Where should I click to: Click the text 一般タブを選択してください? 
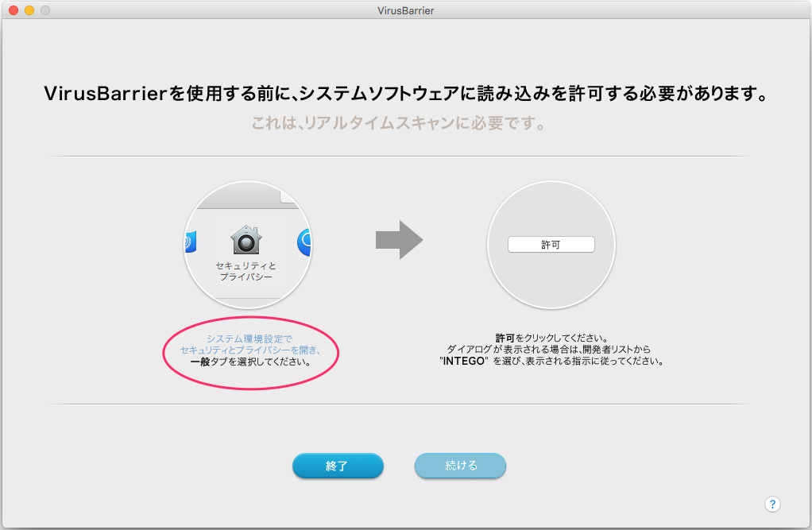(251, 362)
